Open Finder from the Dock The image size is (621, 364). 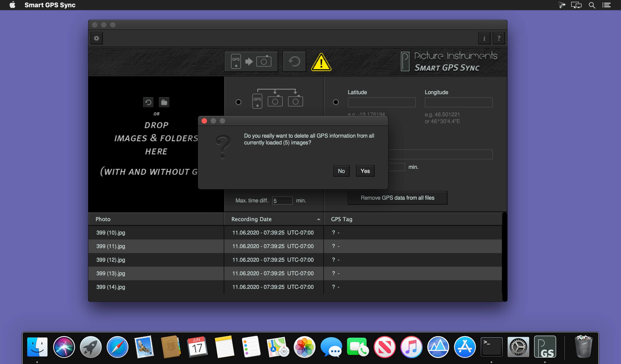click(x=37, y=347)
